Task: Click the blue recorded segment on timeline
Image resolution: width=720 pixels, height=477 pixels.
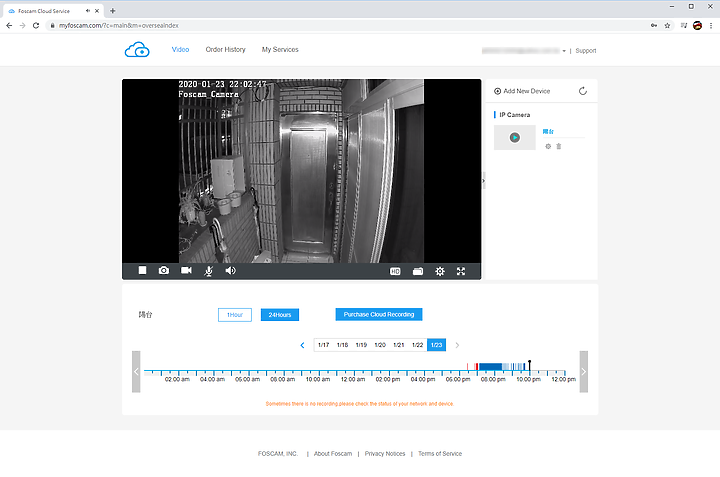Action: point(490,366)
